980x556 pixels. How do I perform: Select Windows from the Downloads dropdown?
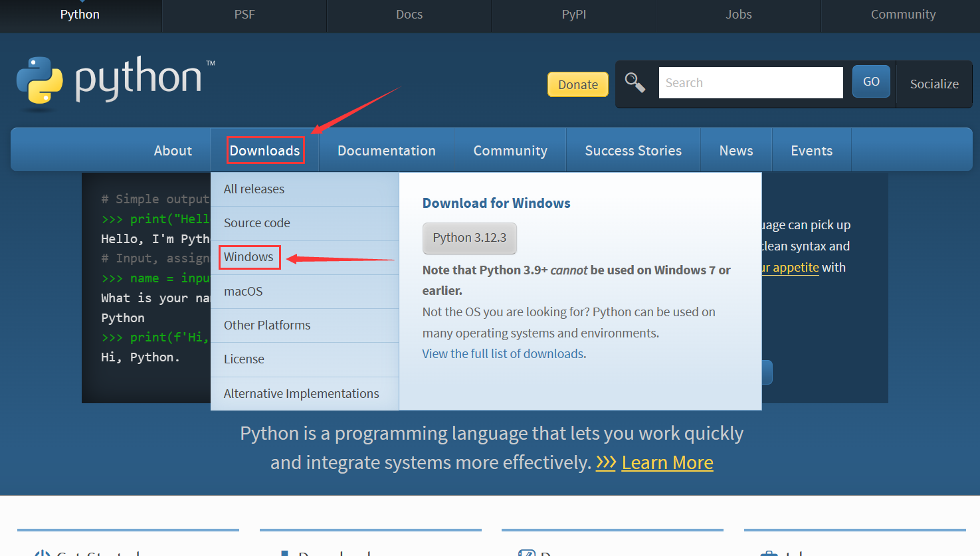(x=248, y=257)
